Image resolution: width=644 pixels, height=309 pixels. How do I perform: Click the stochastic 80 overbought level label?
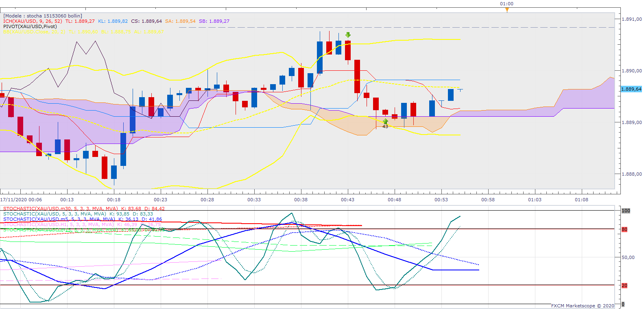point(624,229)
